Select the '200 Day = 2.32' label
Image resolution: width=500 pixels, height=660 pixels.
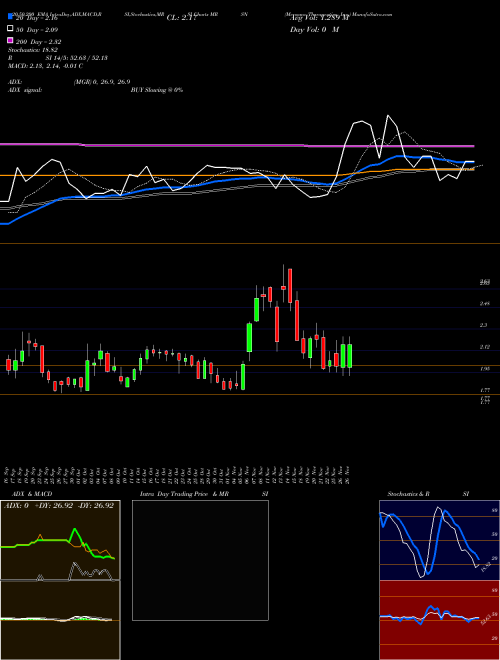39,42
